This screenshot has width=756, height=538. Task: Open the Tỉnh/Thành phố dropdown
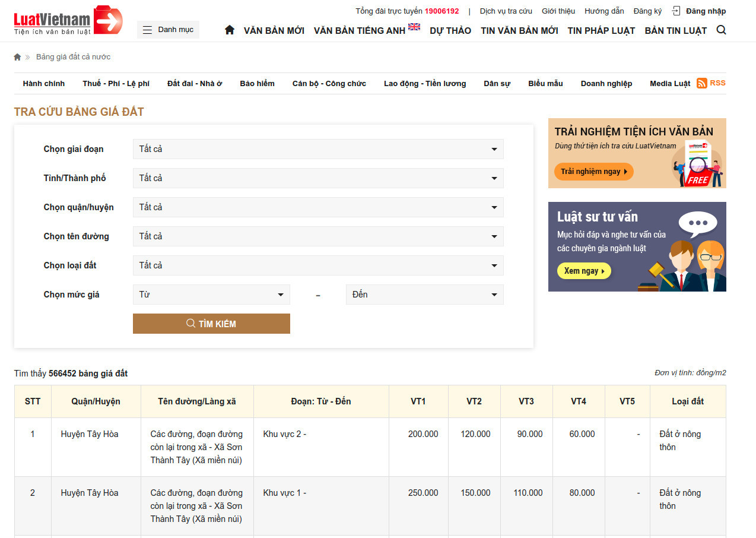(x=318, y=178)
